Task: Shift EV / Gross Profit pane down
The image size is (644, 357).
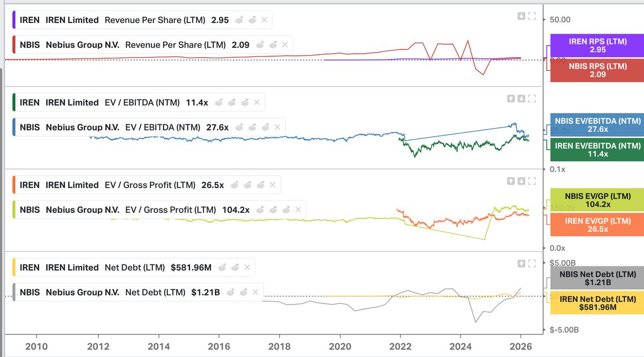Action: click(521, 181)
